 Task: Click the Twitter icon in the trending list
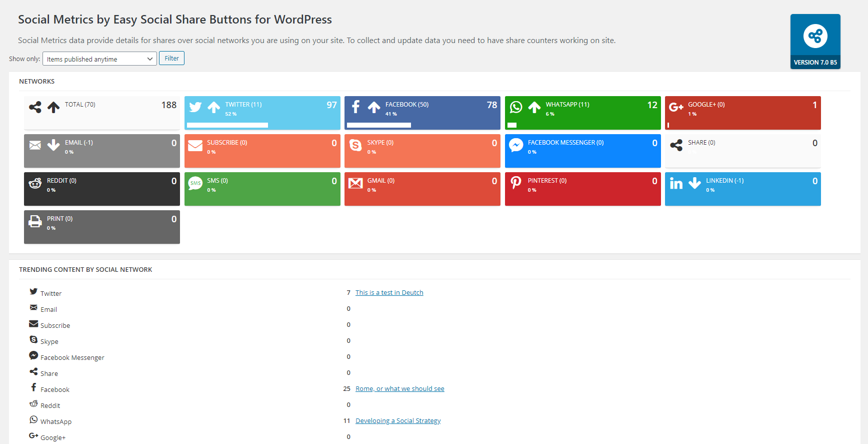(33, 291)
